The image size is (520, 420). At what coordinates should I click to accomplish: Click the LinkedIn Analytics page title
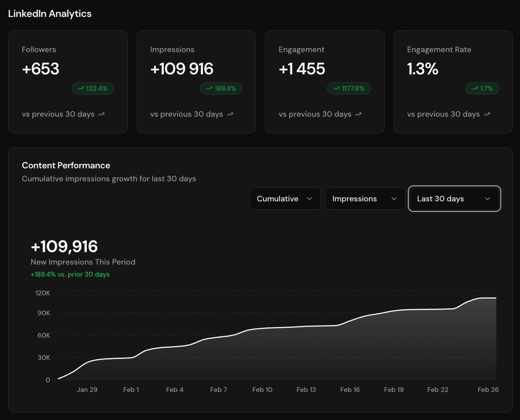point(49,13)
